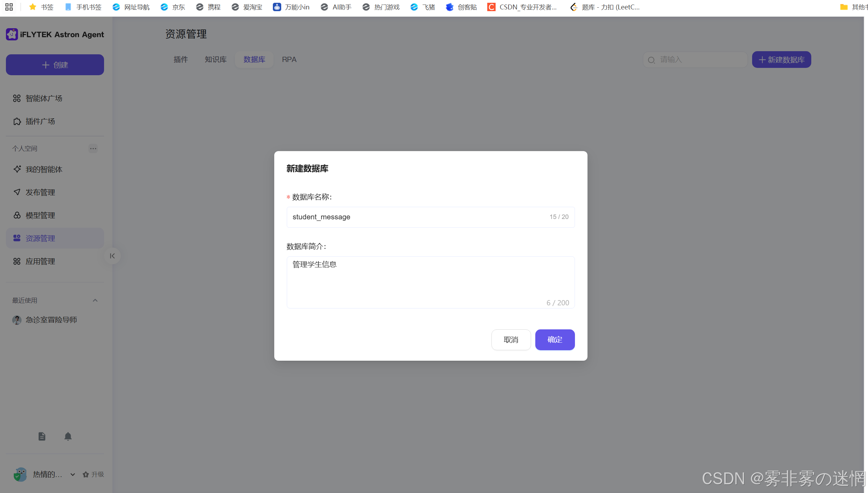Select 模型管理 in sidebar
This screenshot has width=868, height=493.
click(x=40, y=215)
